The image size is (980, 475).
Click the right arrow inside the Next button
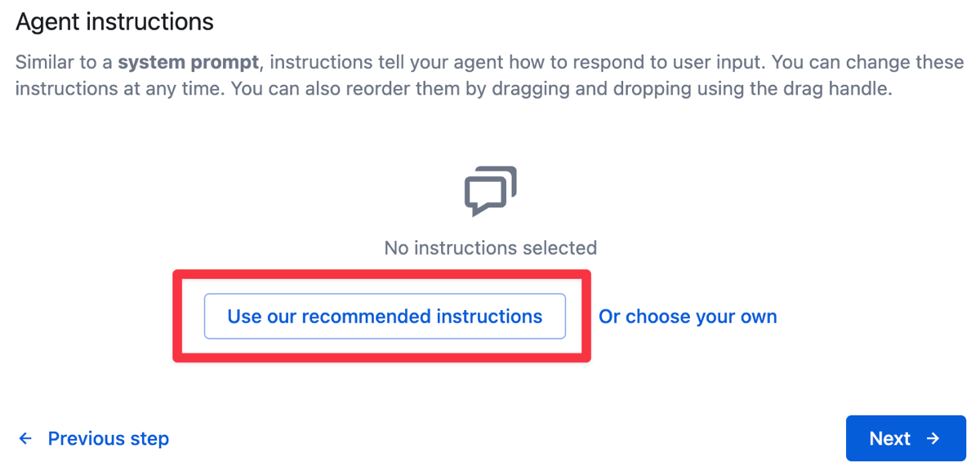click(933, 438)
